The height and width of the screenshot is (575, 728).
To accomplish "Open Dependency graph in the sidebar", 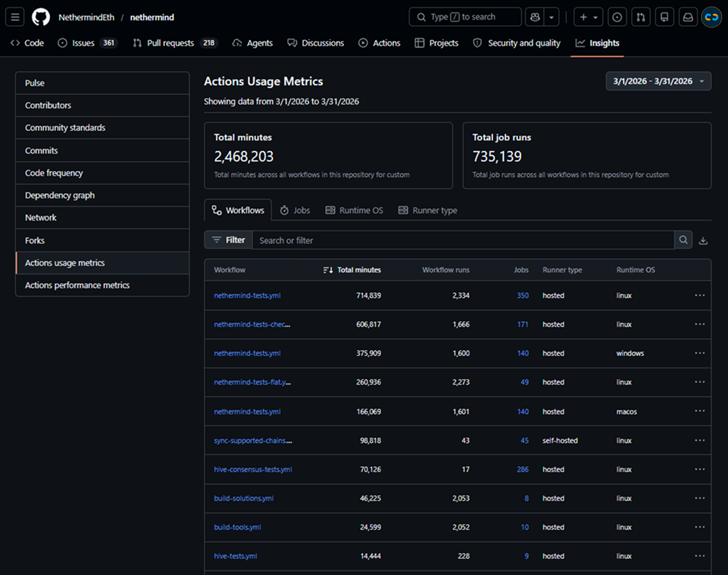I will pyautogui.click(x=102, y=196).
